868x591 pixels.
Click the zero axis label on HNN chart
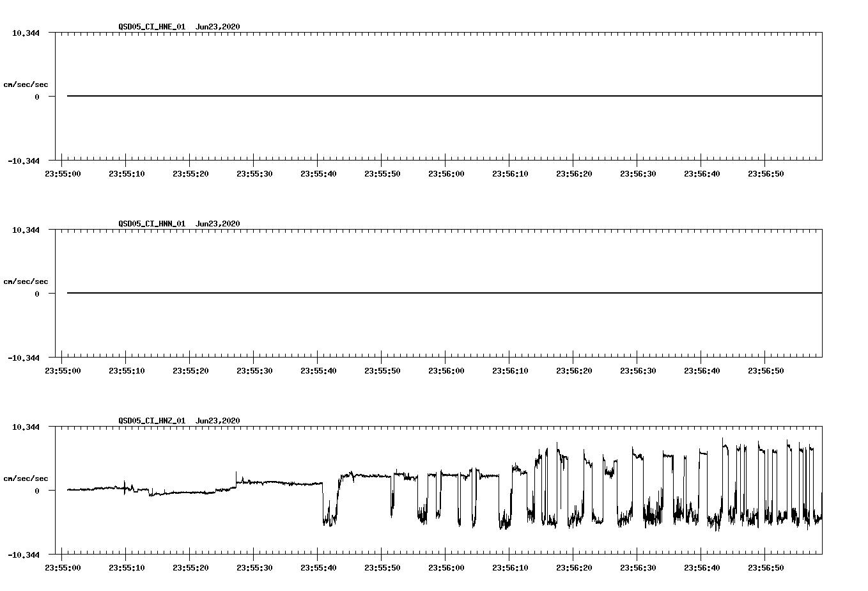(x=37, y=294)
